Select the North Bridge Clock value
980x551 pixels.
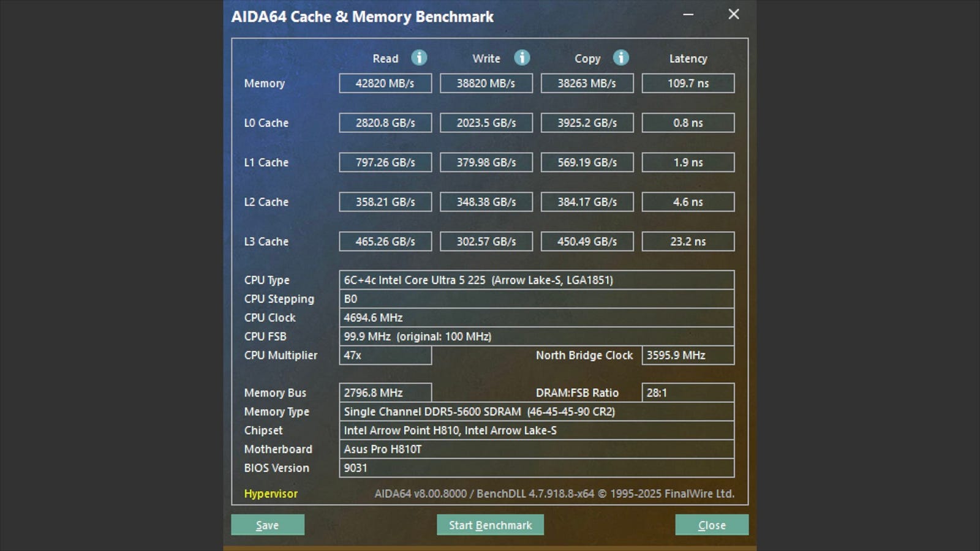pos(688,355)
